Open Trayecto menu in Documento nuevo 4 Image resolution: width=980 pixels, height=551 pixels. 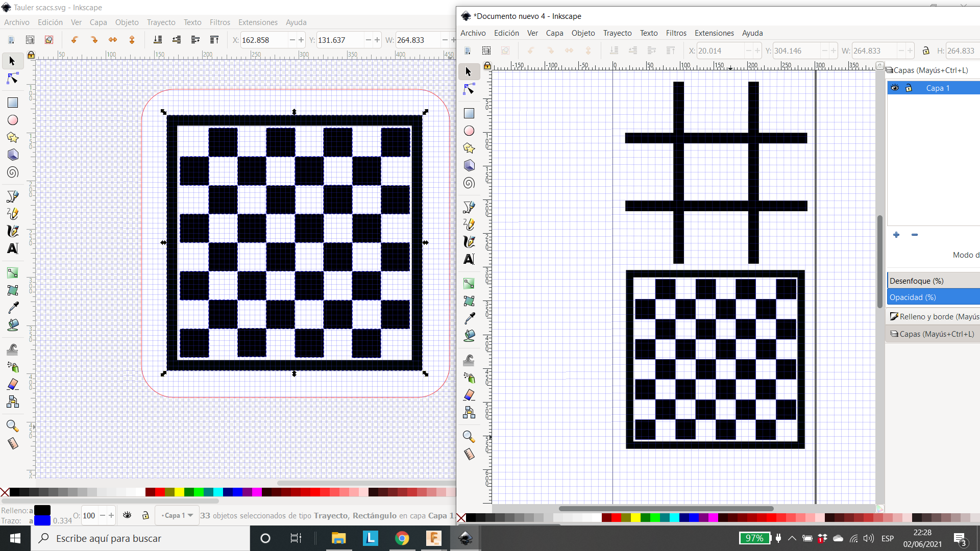coord(617,33)
